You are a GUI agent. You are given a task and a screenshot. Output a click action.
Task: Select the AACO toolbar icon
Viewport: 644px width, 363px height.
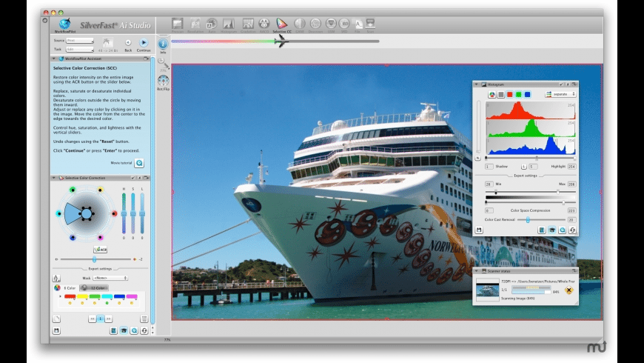[264, 24]
